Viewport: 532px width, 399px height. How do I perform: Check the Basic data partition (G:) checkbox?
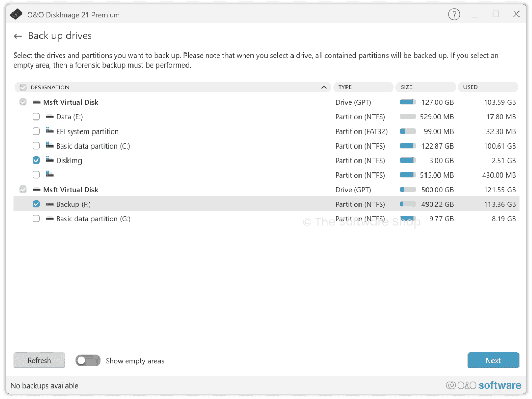(36, 219)
